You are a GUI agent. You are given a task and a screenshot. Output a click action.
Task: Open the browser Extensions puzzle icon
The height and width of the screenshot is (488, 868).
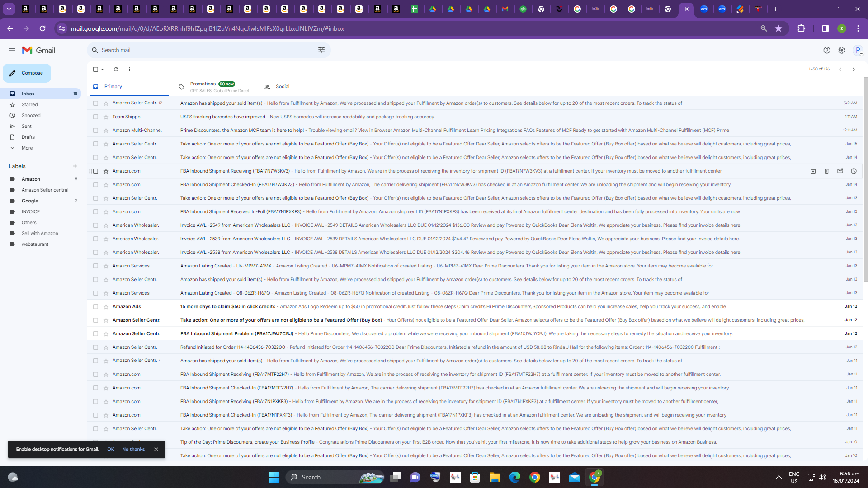tap(801, 28)
